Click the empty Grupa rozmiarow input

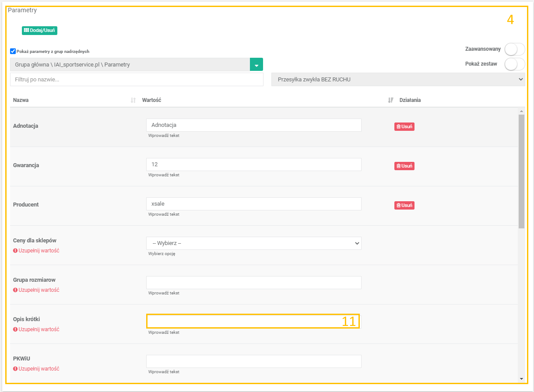click(253, 283)
